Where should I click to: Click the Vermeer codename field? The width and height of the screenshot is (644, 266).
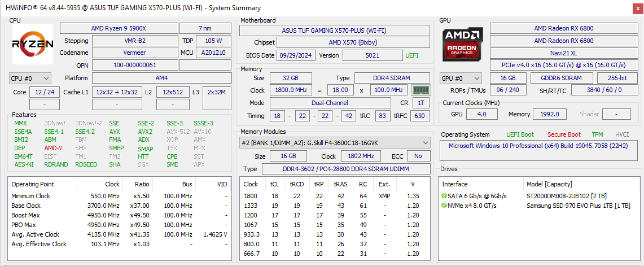[x=135, y=53]
